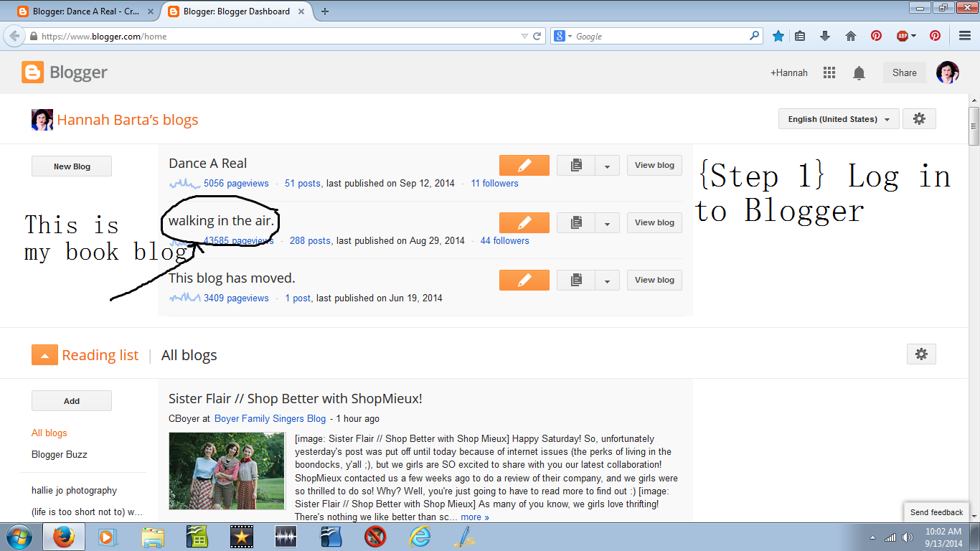Open the post list for walking in the air
Screen dimensions: 980x551
coord(576,222)
